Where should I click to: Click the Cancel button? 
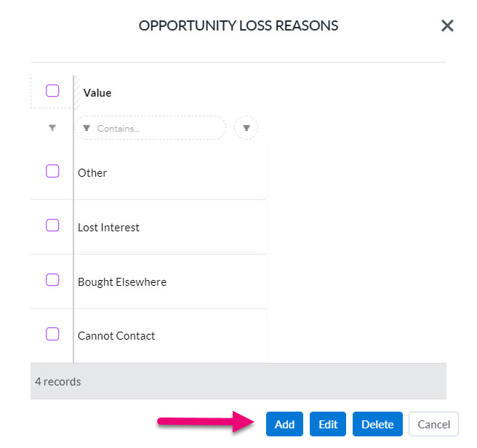tap(433, 424)
